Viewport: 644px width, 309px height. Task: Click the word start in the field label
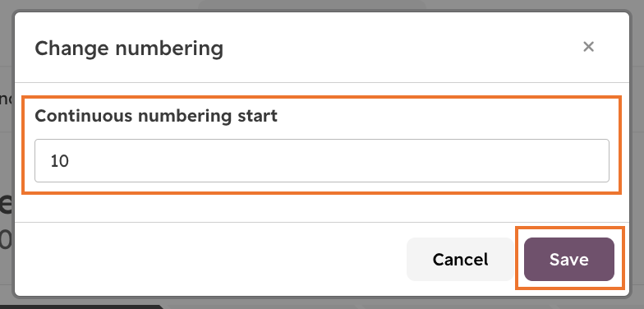tap(258, 116)
